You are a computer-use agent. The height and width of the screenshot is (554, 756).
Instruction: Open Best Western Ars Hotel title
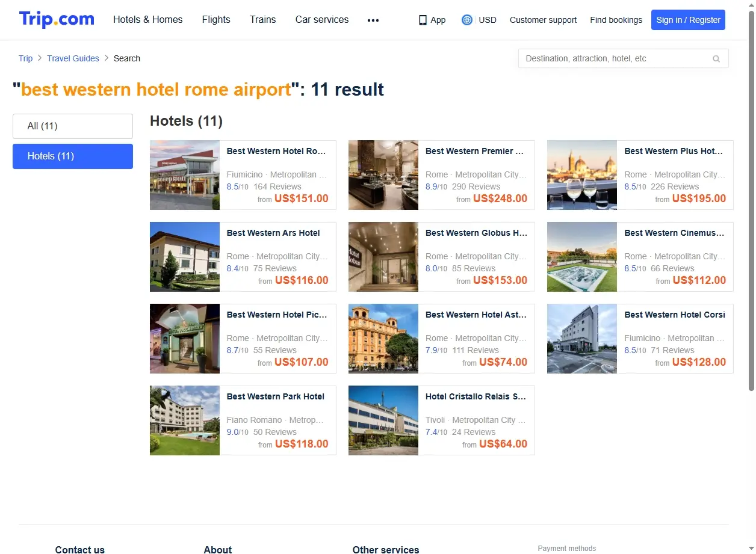point(273,233)
